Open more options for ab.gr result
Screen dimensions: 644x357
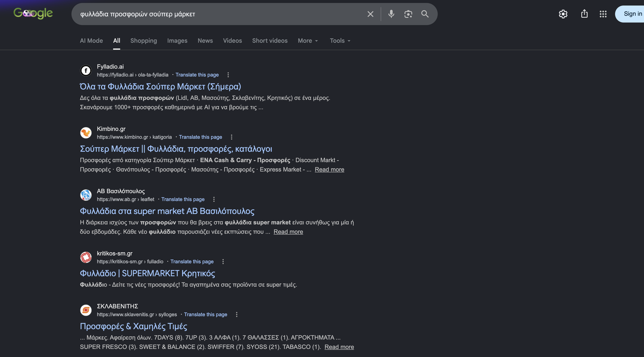tap(214, 199)
